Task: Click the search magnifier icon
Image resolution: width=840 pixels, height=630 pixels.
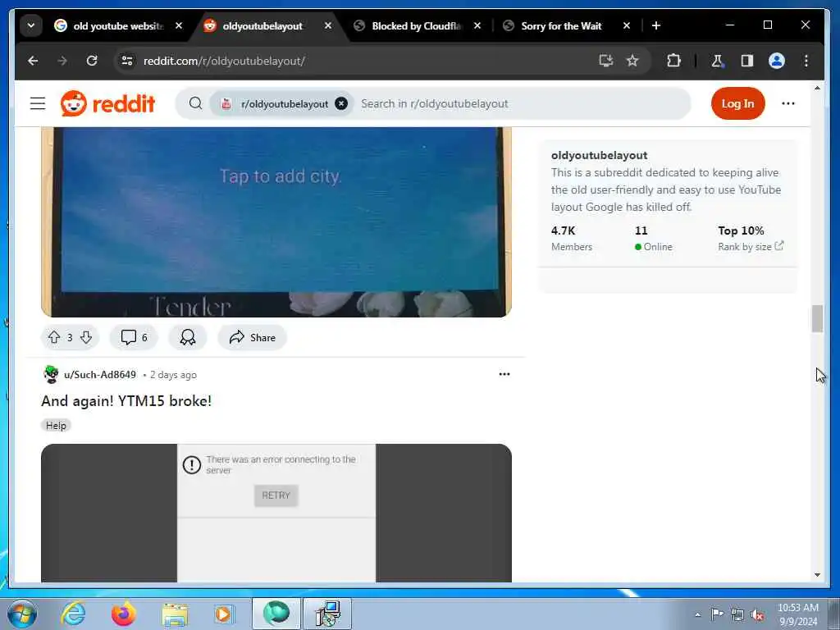Action: point(195,103)
